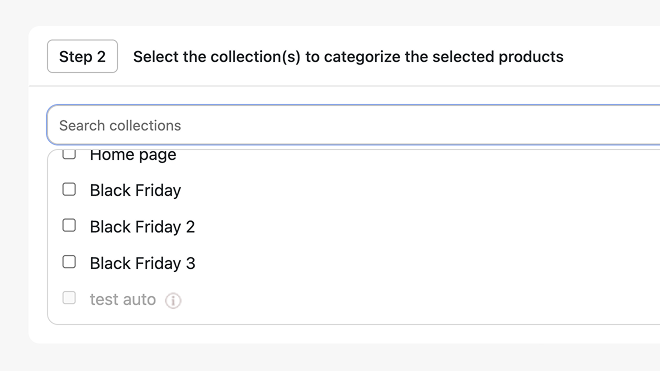This screenshot has width=660, height=371.
Task: Check the Black Friday 3 checkbox
Action: [69, 262]
